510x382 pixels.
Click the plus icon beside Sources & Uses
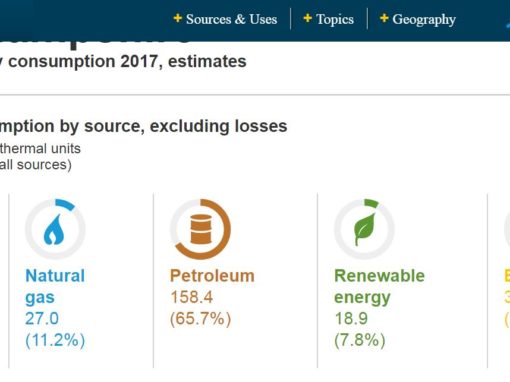[x=178, y=18]
